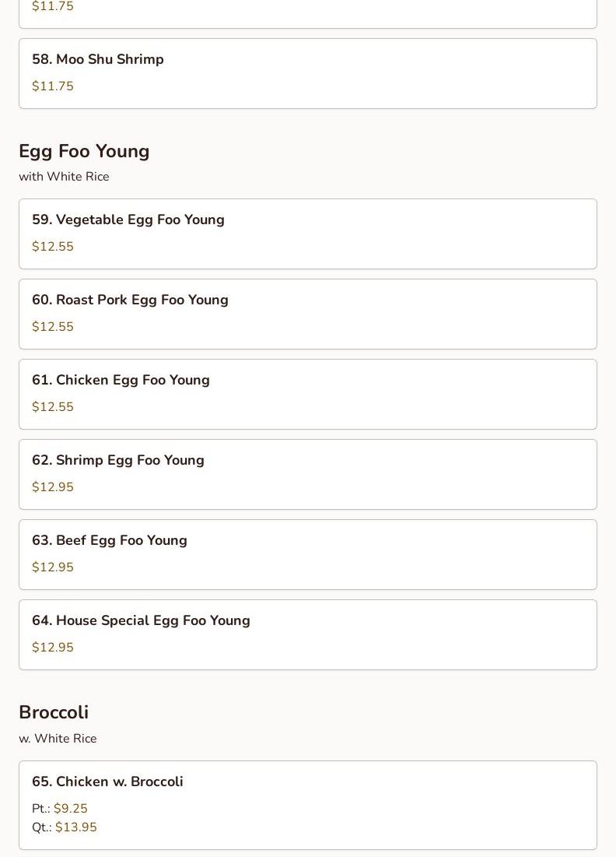
Task: Click the "with White Rice" subtitle under Egg Foo Young
Action: pos(64,177)
